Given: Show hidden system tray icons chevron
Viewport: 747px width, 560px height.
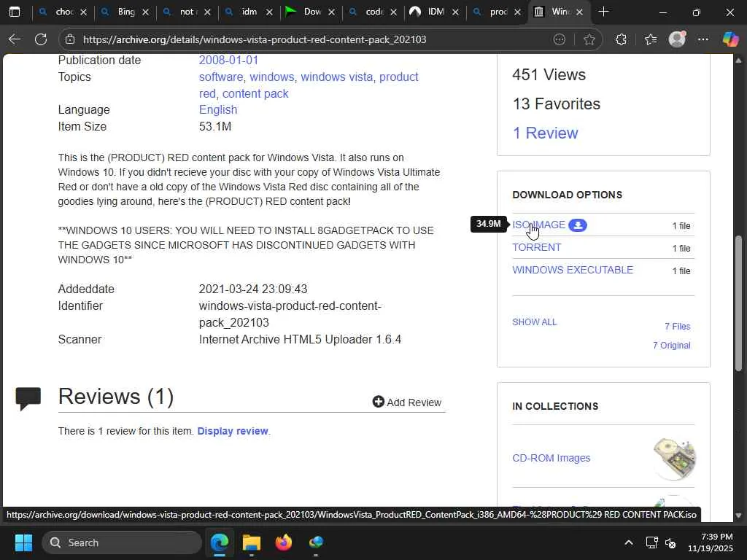Looking at the screenshot, I should click(x=629, y=542).
